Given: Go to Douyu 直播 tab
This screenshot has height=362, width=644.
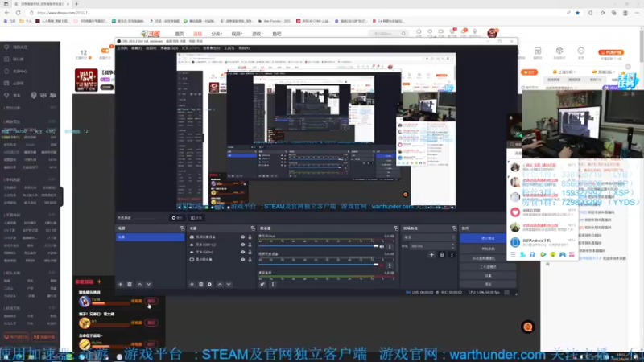Looking at the screenshot, I should pyautogui.click(x=197, y=34).
